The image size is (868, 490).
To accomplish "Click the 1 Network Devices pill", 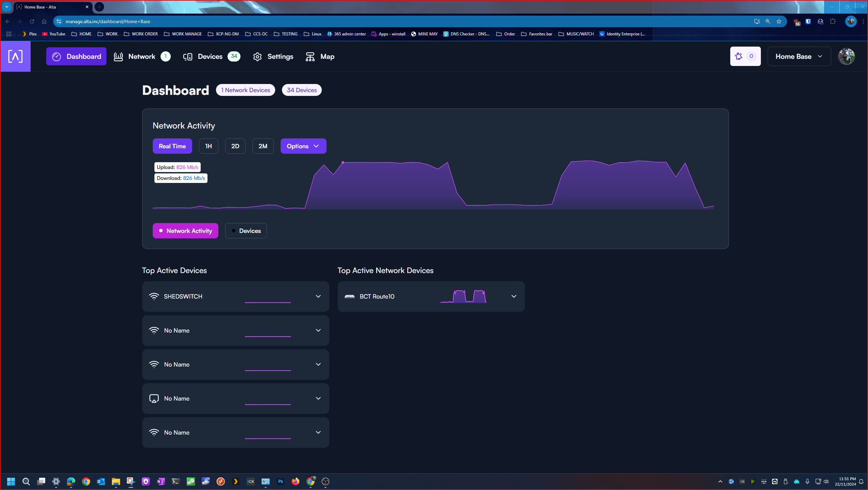I will point(245,90).
